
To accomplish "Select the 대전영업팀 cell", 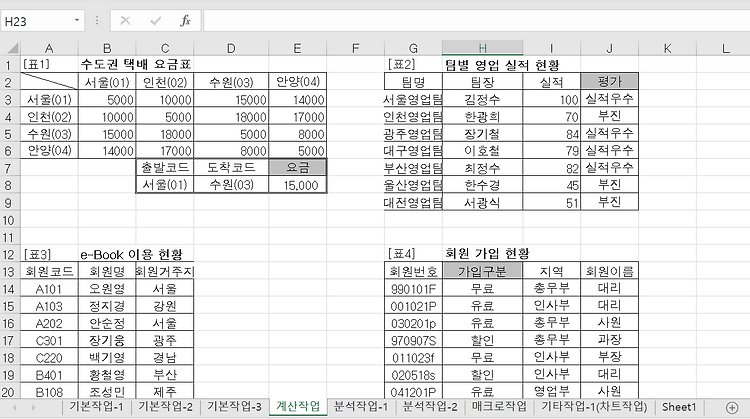I will coord(413,203).
